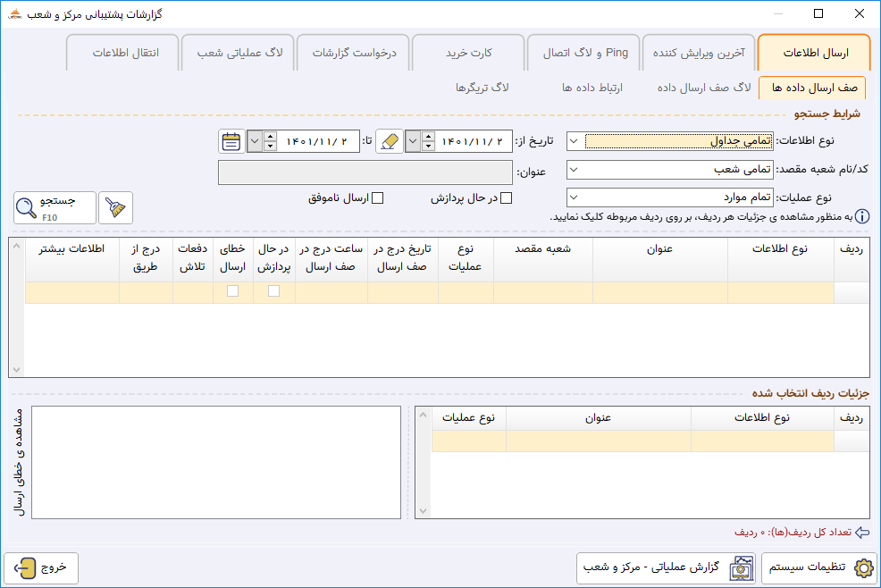
Task: Select the ارسال اطلاعات tab
Action: tap(814, 53)
